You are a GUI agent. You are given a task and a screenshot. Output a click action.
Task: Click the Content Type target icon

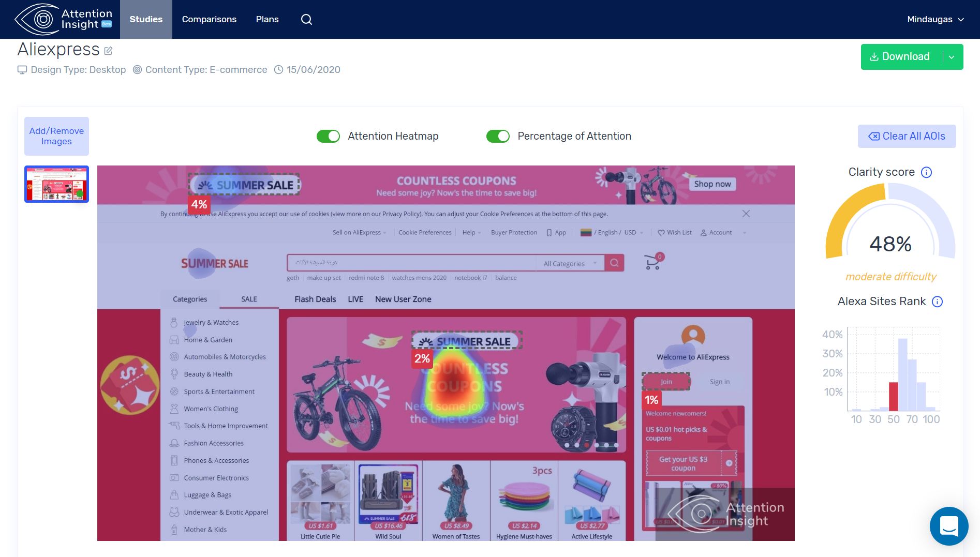[x=137, y=69]
